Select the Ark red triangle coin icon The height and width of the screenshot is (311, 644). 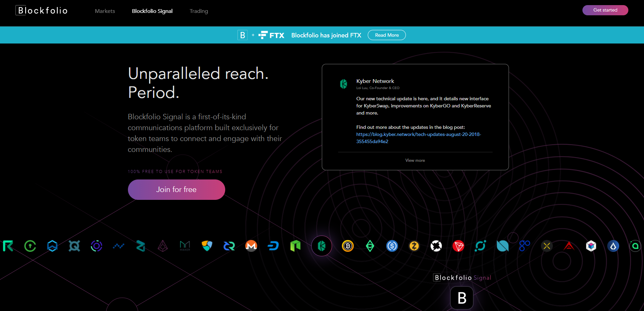click(x=569, y=246)
